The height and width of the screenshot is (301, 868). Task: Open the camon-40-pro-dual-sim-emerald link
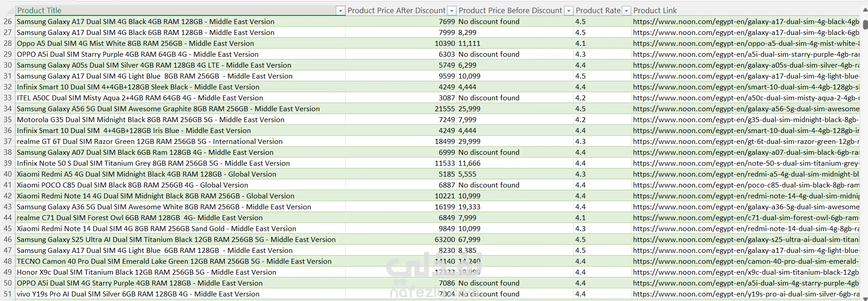pyautogui.click(x=746, y=261)
